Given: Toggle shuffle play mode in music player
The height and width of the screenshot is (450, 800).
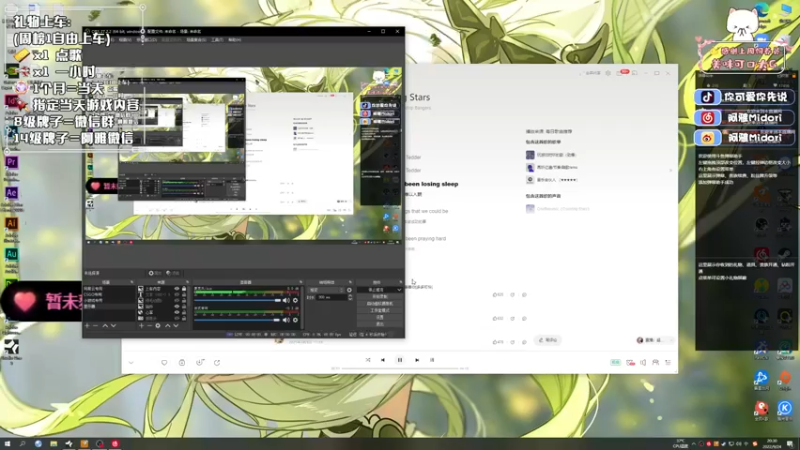Looking at the screenshot, I should [x=368, y=360].
